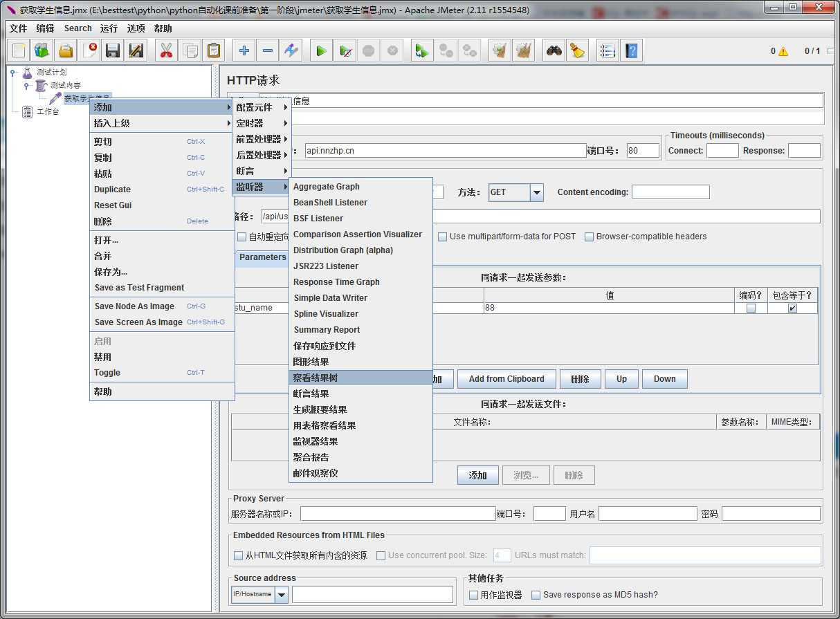This screenshot has width=840, height=619.
Task: Click the Help question mark icon
Action: coord(631,50)
